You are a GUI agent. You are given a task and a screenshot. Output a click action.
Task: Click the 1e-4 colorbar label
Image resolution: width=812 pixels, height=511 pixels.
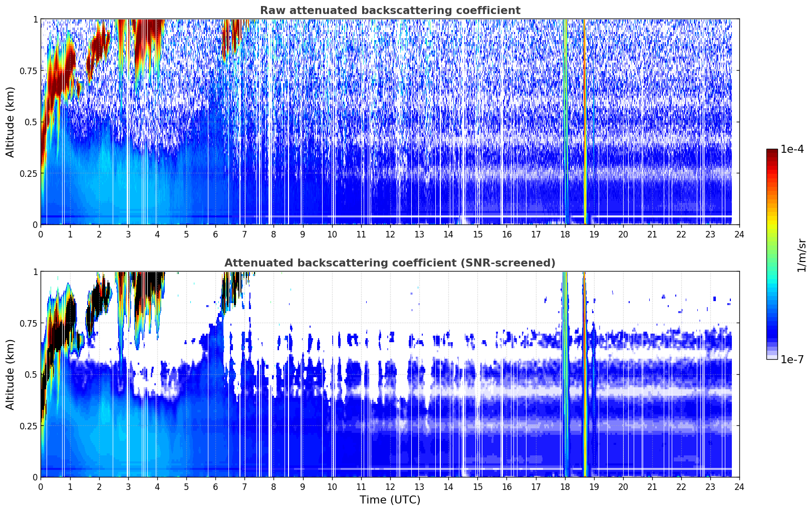click(792, 149)
